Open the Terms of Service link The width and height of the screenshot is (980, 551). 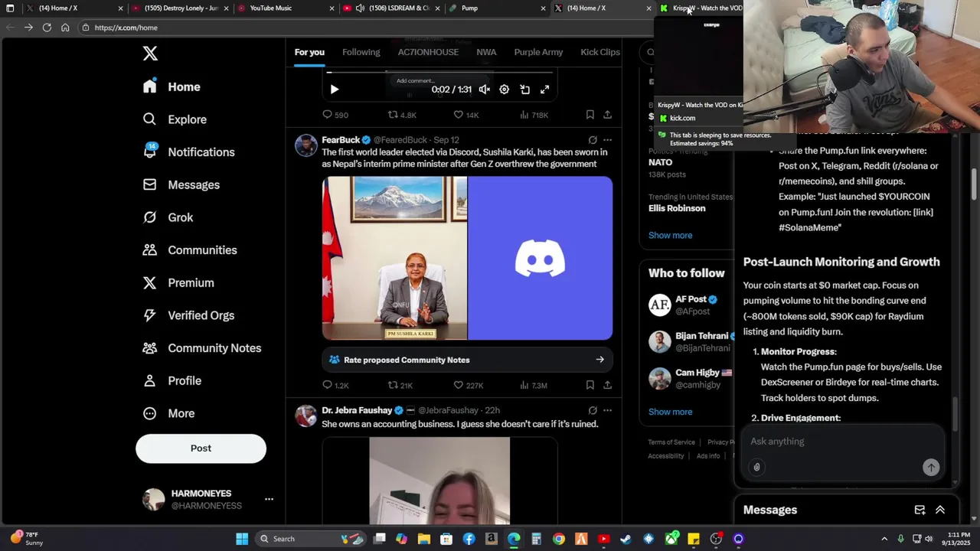tap(671, 442)
